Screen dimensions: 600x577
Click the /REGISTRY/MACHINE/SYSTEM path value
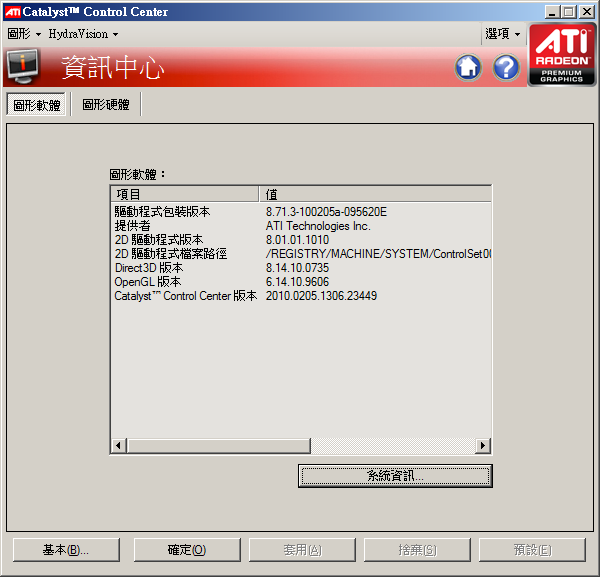(378, 254)
